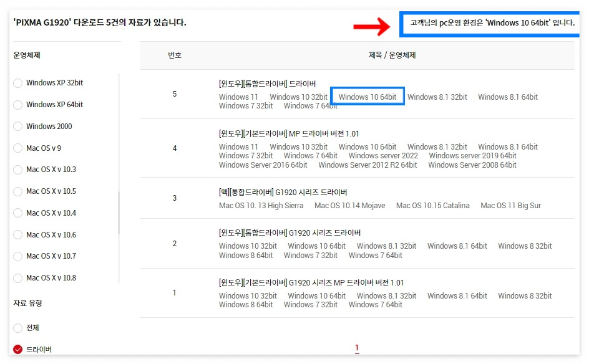Click Windows 10 32bit in row 2

coord(248,246)
